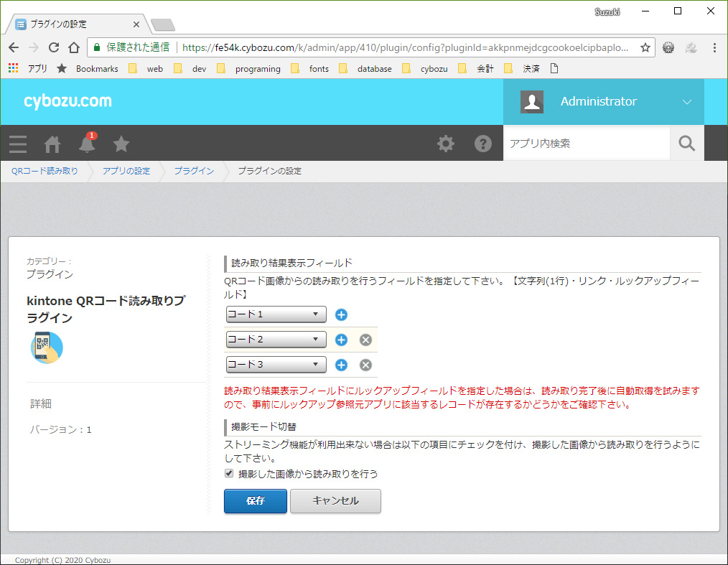Click the cybozu.com logo

67,101
